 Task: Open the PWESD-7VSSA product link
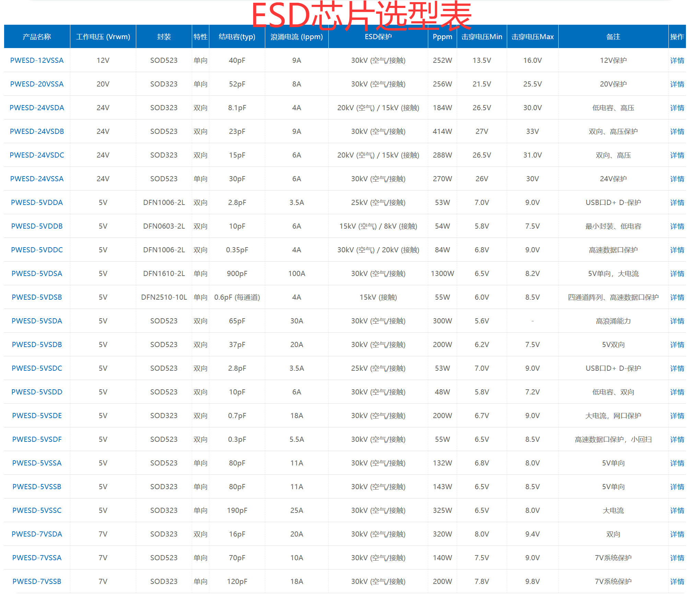tap(37, 558)
